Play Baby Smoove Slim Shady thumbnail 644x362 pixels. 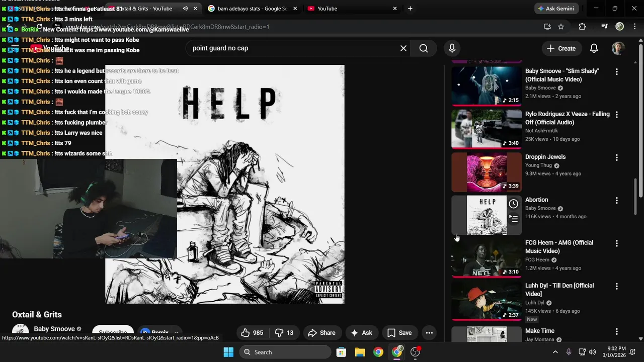pyautogui.click(x=487, y=86)
